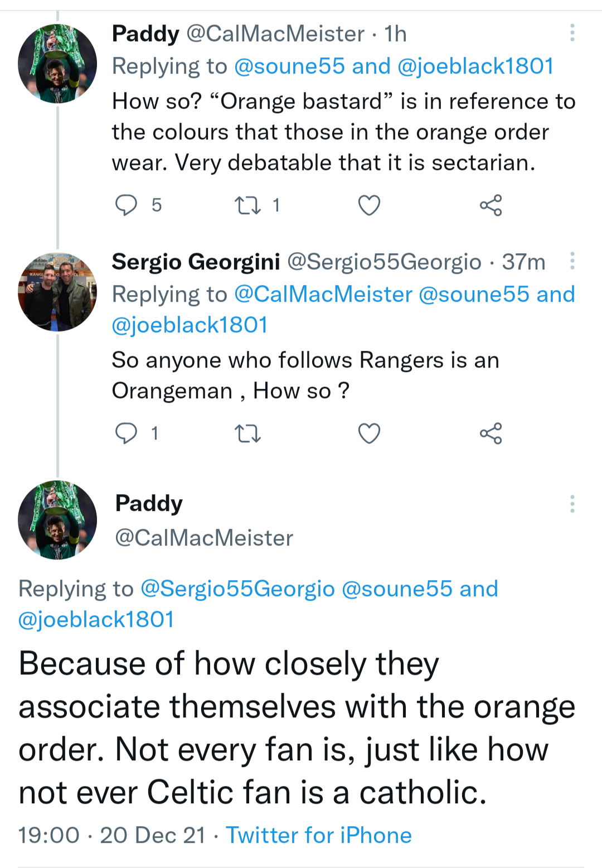Open the "Twitter for iPhone" link

(319, 835)
